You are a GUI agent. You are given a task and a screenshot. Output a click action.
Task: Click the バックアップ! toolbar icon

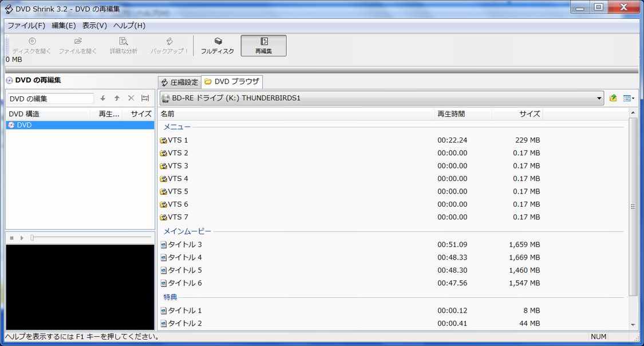point(169,46)
